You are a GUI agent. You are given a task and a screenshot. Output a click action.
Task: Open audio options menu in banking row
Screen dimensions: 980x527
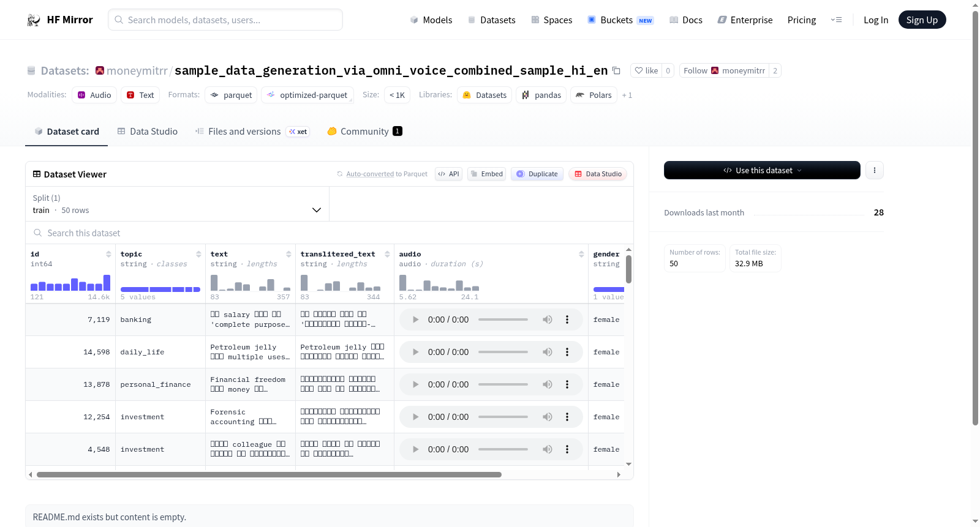tap(567, 320)
